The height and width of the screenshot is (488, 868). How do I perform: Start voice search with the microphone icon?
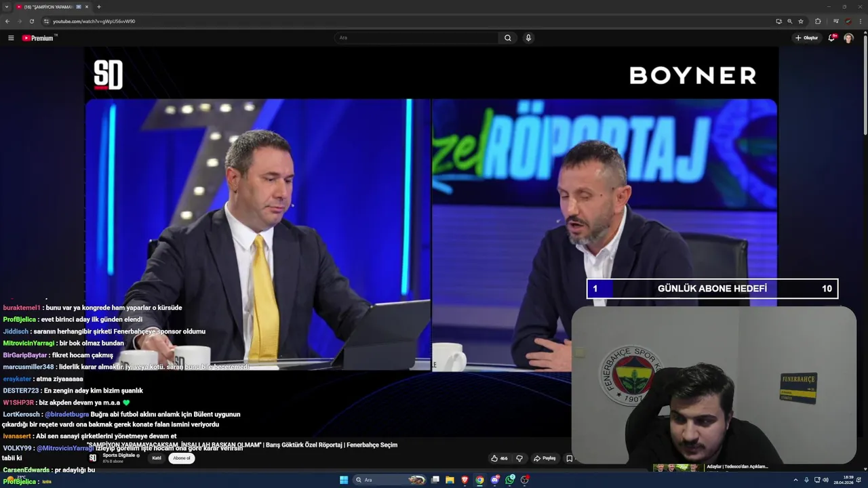tap(528, 38)
